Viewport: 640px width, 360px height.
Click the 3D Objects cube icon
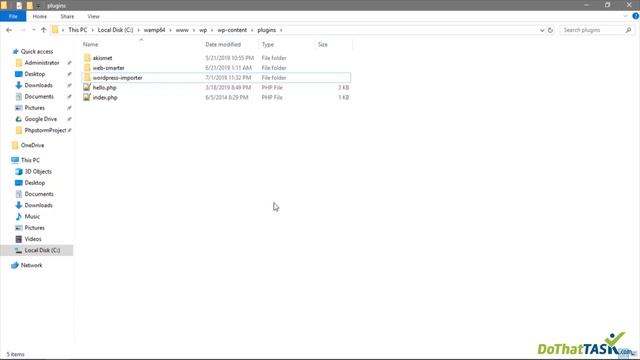click(x=18, y=171)
